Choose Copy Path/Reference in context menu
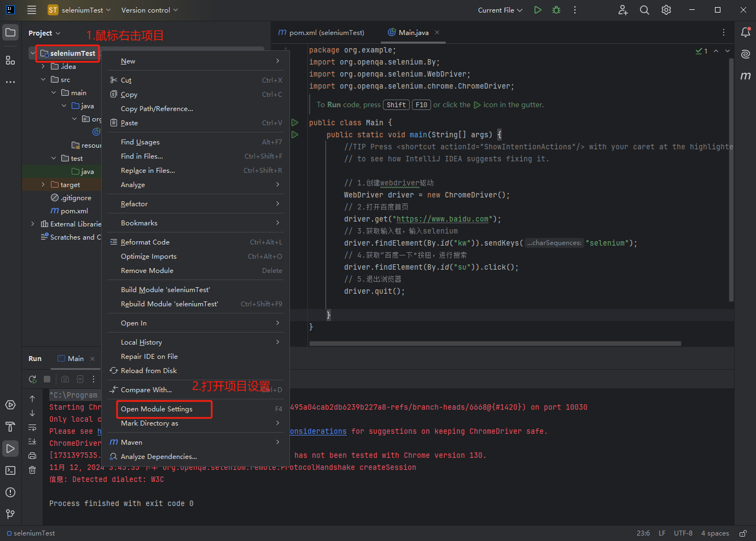The width and height of the screenshot is (756, 541). pos(196,108)
